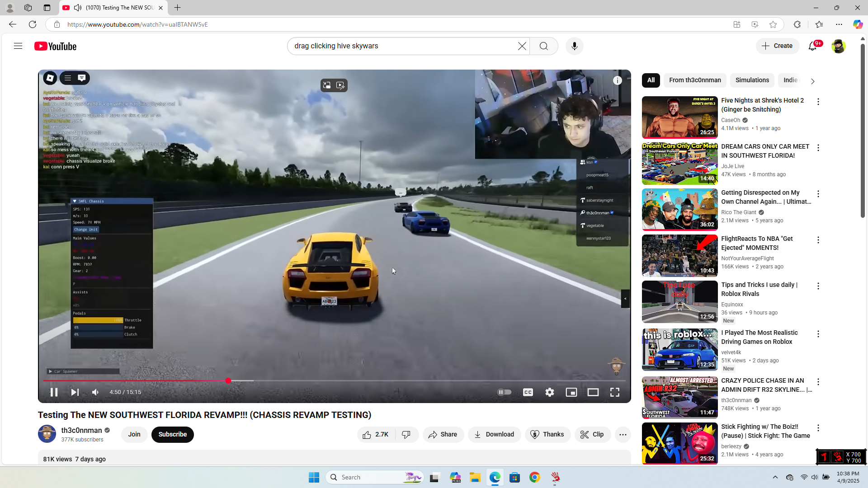Open the player settings gear
868x488 pixels.
click(x=550, y=392)
